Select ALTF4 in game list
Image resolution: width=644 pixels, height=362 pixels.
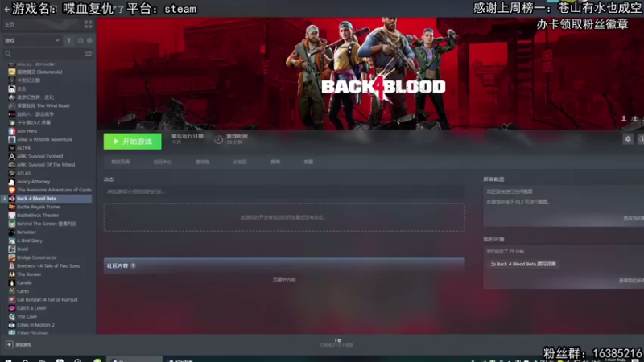click(x=23, y=148)
